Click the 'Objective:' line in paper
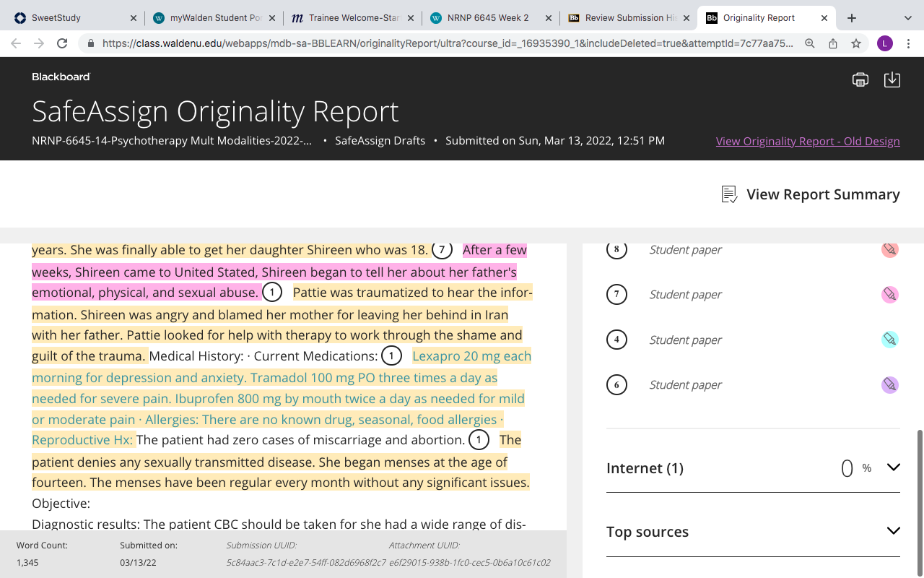The height and width of the screenshot is (578, 924). tap(61, 504)
